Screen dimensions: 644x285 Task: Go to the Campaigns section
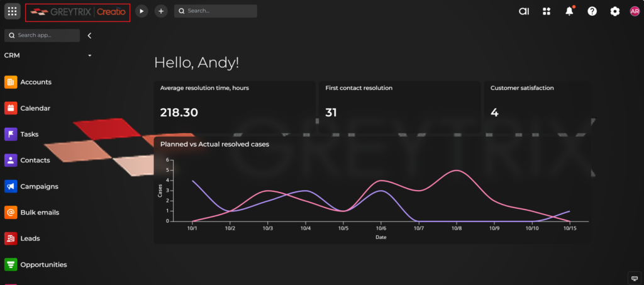[39, 186]
